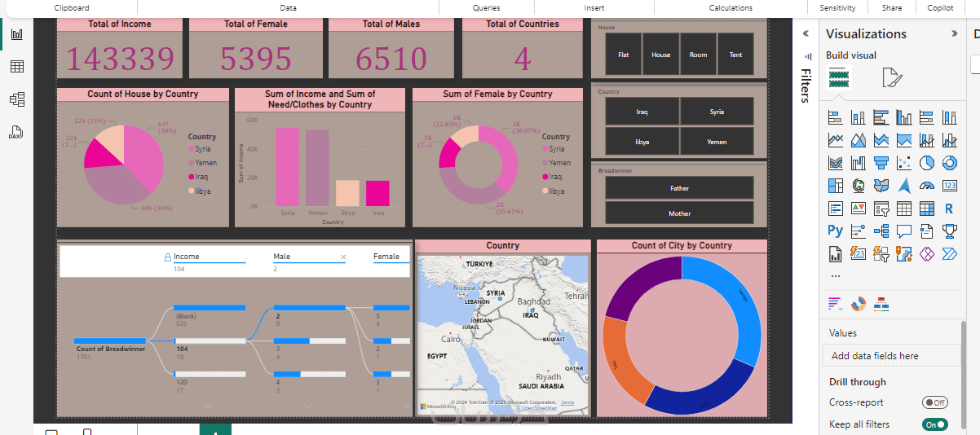
Task: Pick the Treemap visual icon
Action: [836, 186]
